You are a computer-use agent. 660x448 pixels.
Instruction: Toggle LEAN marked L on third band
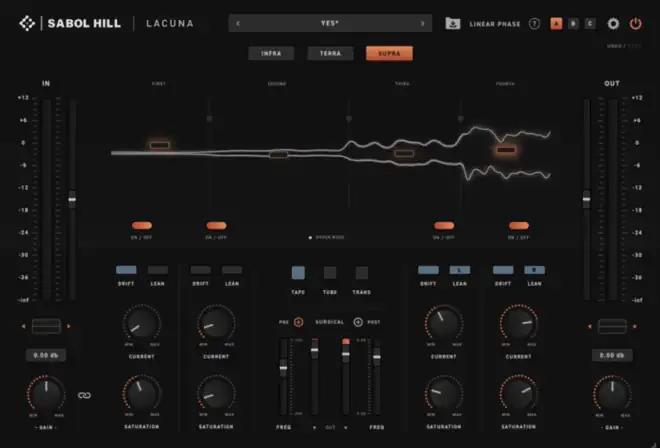[460, 270]
